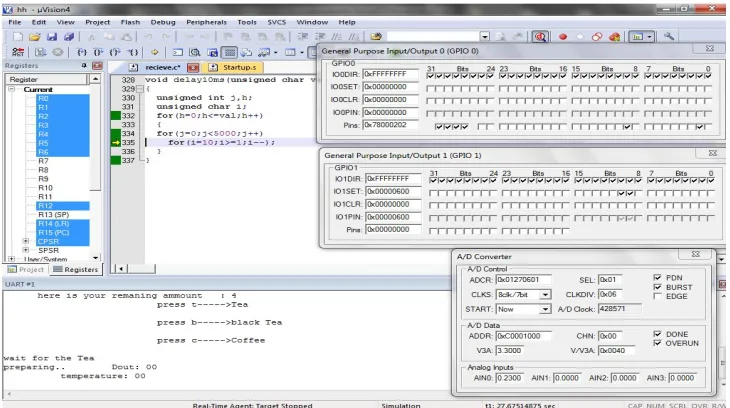The width and height of the screenshot is (730, 408).
Task: Click the Step Into braces icon
Action: tap(82, 52)
